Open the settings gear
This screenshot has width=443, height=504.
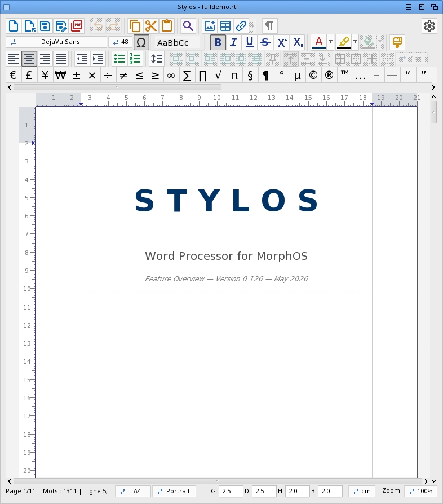click(429, 26)
